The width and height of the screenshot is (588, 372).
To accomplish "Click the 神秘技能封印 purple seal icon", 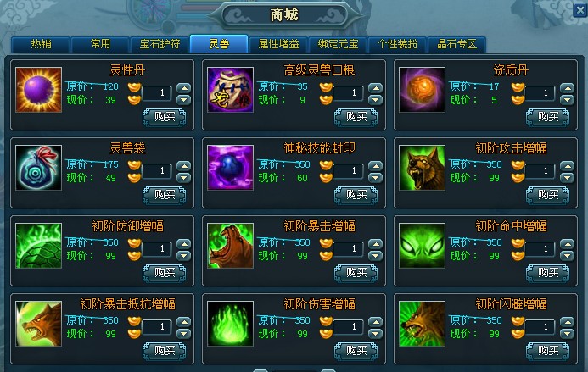I will point(230,168).
